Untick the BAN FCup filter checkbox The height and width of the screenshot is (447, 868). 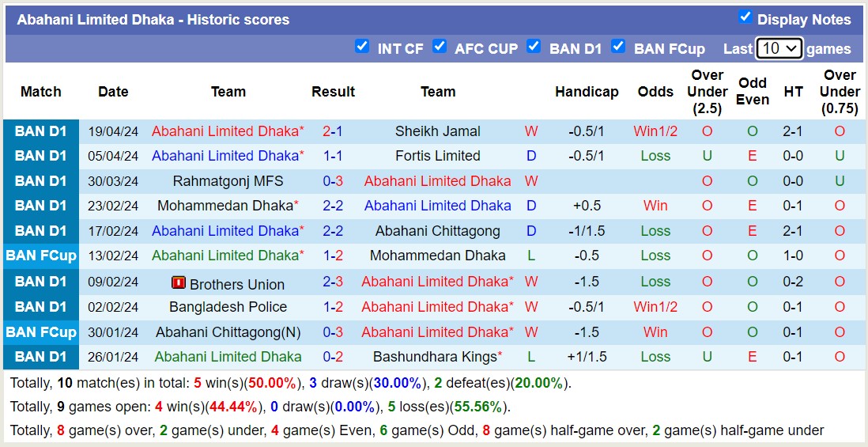click(x=618, y=47)
